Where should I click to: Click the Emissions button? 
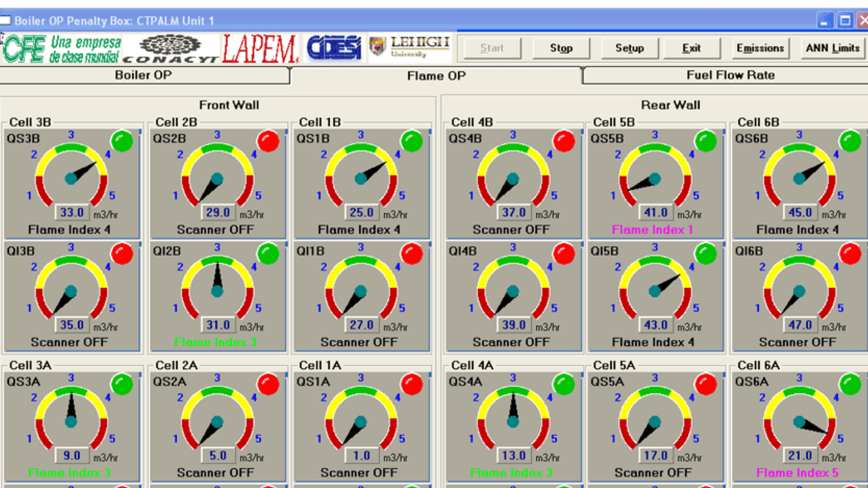[760, 48]
